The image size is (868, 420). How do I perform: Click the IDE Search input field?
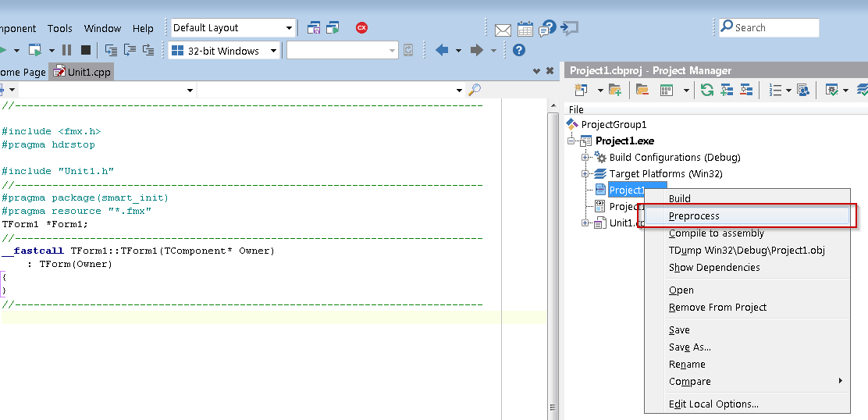[769, 27]
